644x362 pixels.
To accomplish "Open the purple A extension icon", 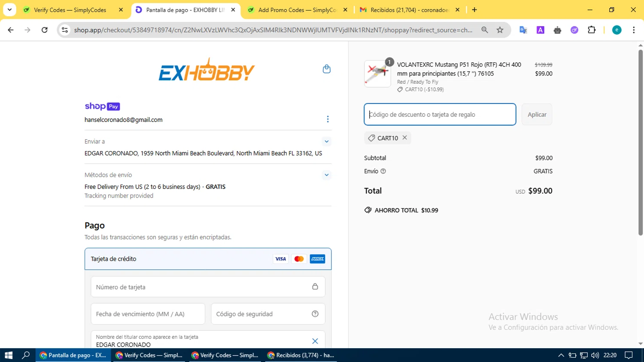I will (x=540, y=30).
